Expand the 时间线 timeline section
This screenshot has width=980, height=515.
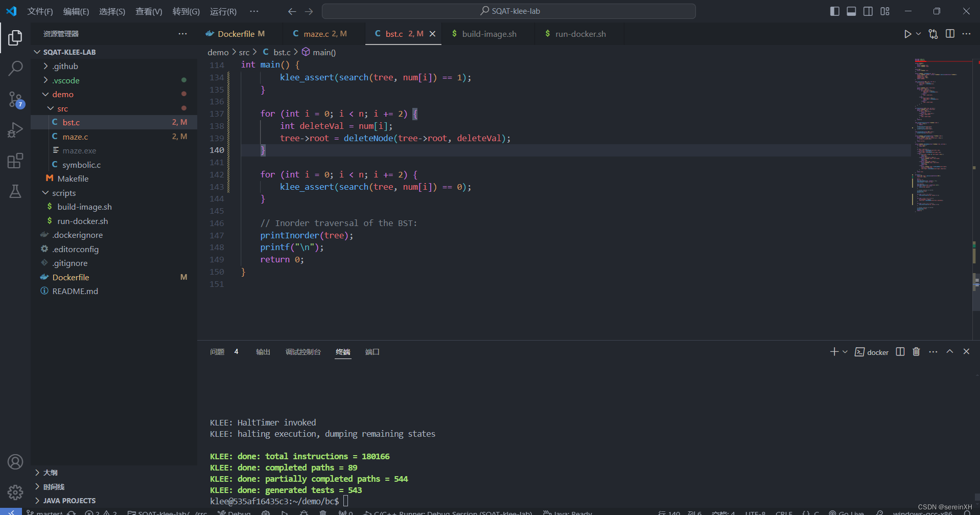[114, 487]
